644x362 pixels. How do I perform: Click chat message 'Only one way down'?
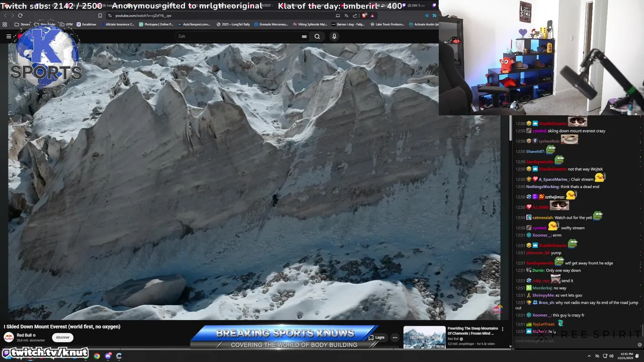pos(563,270)
